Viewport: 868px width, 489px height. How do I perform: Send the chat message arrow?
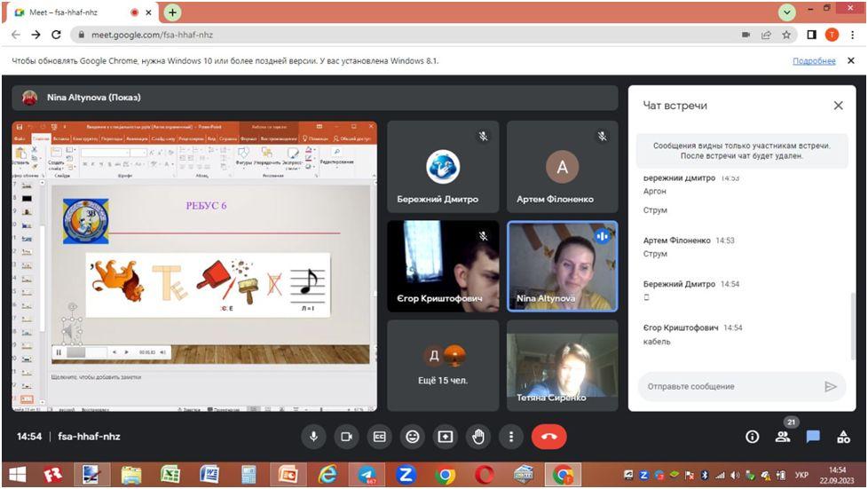[x=831, y=387]
